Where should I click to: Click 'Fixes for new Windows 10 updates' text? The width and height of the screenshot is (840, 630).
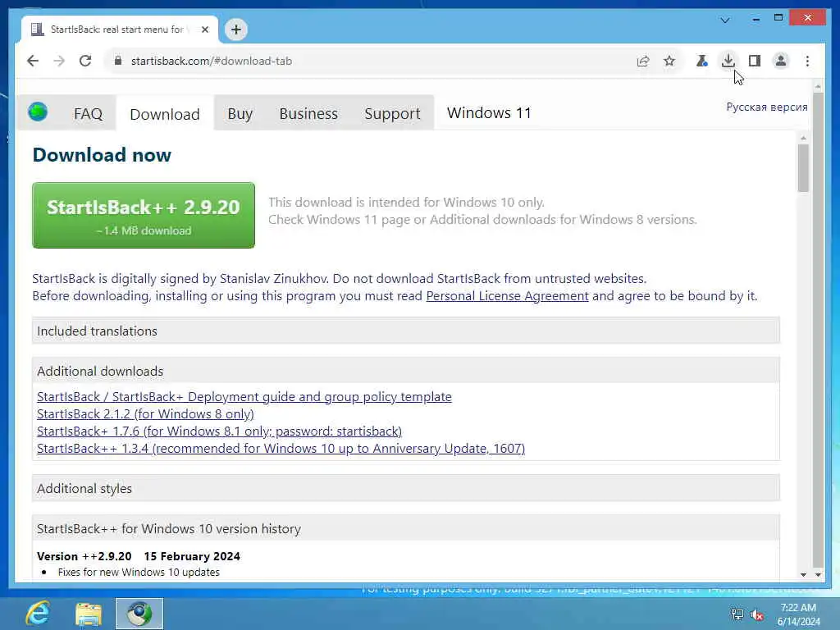point(139,572)
